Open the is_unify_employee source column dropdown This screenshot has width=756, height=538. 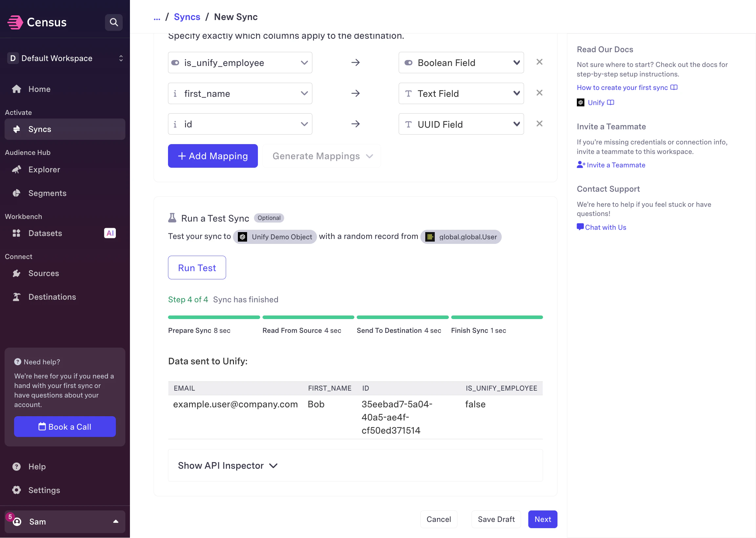click(240, 63)
